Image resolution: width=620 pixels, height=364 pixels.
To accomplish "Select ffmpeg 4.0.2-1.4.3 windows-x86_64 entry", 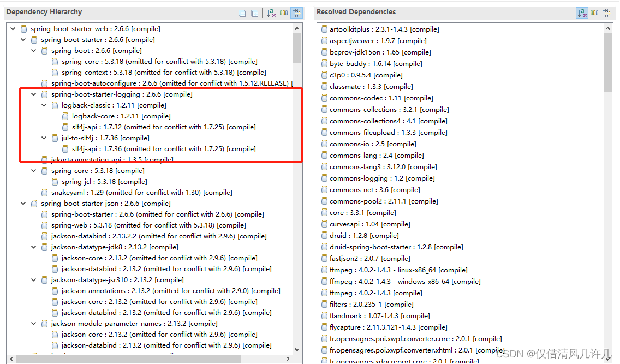I will tap(405, 282).
